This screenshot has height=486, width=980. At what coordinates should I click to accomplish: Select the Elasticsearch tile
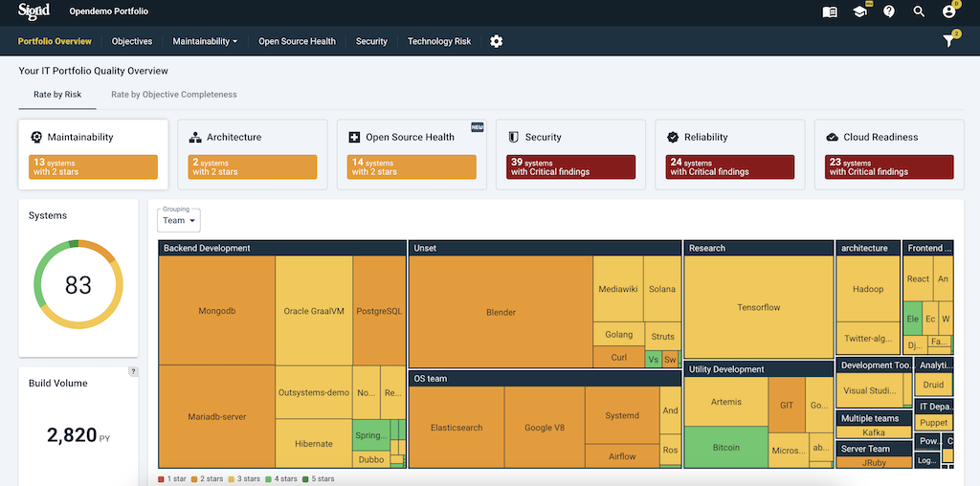457,428
